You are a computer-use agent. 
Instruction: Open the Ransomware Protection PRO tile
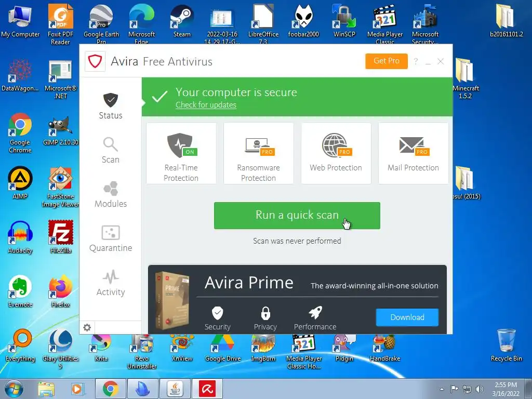(x=259, y=153)
